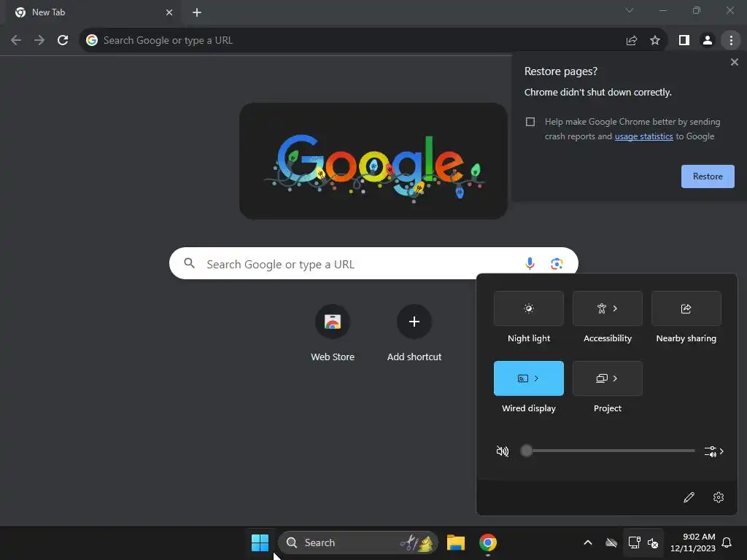Start voice search with the microphone icon

tap(530, 263)
